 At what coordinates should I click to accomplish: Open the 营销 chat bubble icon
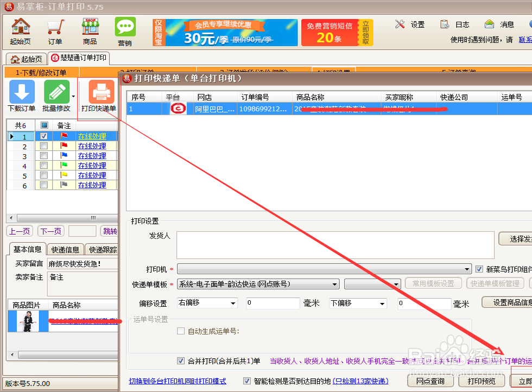pyautogui.click(x=125, y=27)
